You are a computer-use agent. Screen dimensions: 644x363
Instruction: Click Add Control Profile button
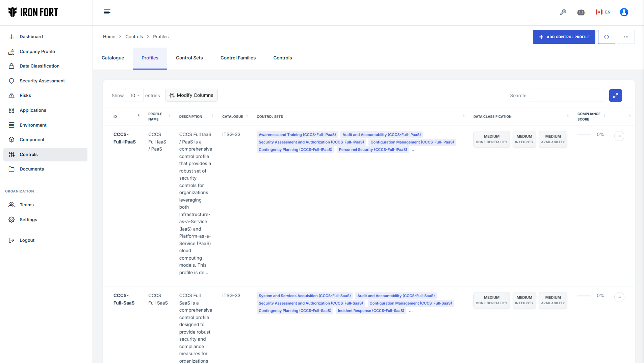click(564, 37)
